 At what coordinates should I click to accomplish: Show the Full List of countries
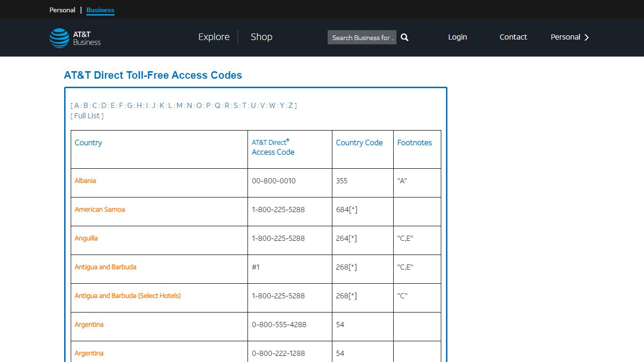(x=87, y=115)
